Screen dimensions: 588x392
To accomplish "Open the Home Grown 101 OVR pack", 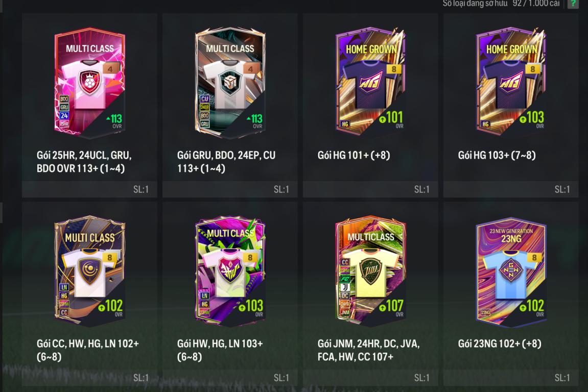I will 370,81.
